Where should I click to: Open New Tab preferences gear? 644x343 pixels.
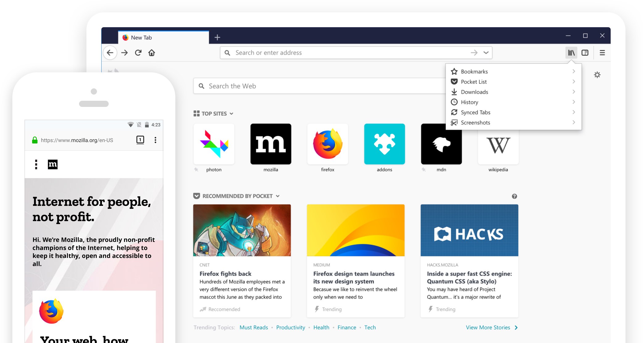[597, 75]
